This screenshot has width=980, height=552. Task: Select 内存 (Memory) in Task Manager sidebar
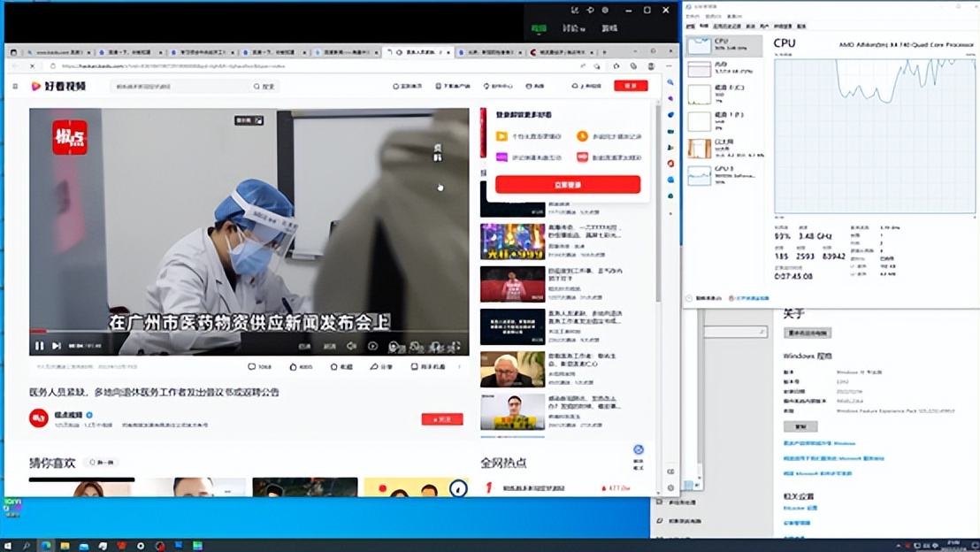(x=721, y=68)
